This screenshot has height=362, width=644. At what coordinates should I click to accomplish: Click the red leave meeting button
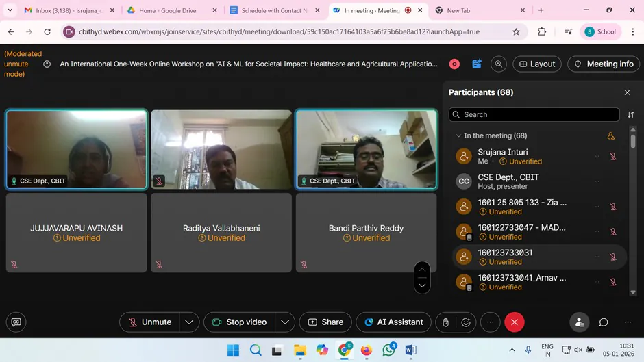pyautogui.click(x=514, y=322)
